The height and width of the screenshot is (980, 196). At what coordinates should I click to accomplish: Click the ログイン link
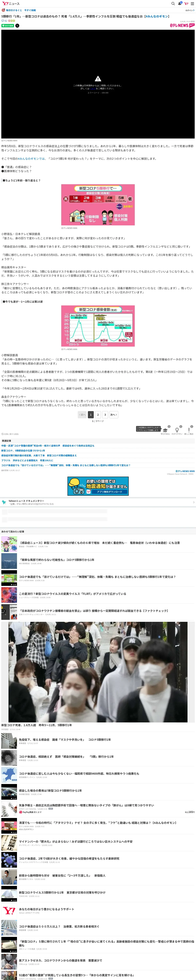(x=190, y=10)
